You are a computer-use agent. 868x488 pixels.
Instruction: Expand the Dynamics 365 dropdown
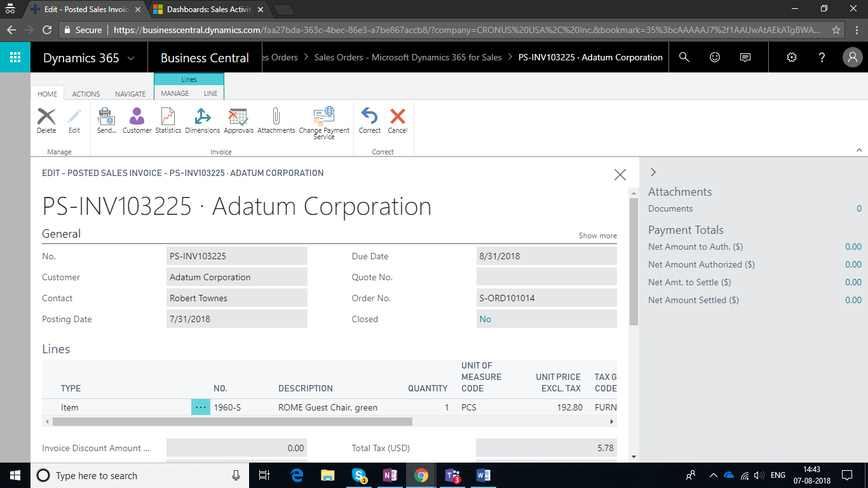131,58
